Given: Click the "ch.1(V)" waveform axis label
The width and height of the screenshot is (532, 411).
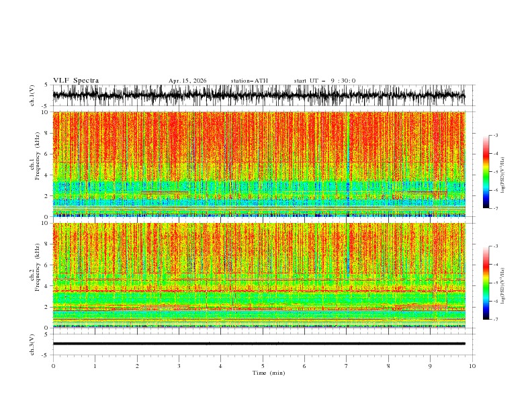Looking at the screenshot, I should 32,95.
